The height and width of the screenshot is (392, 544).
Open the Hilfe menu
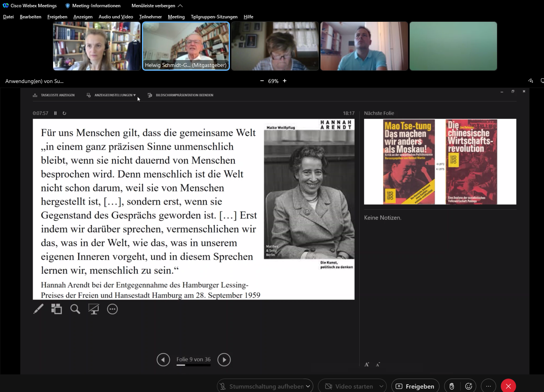tap(248, 17)
